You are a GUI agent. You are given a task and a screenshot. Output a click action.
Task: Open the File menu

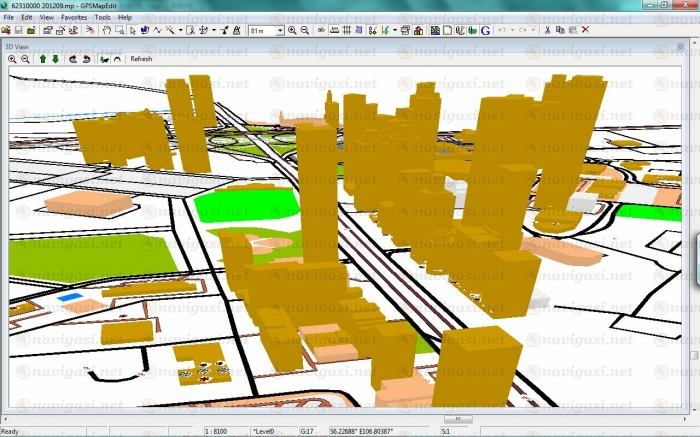8,17
